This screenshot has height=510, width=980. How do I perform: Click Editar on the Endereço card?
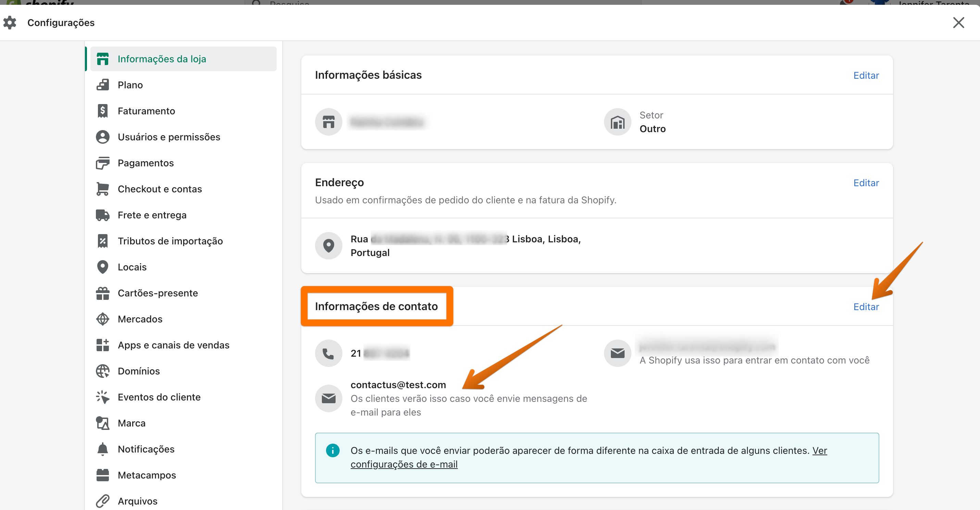866,183
